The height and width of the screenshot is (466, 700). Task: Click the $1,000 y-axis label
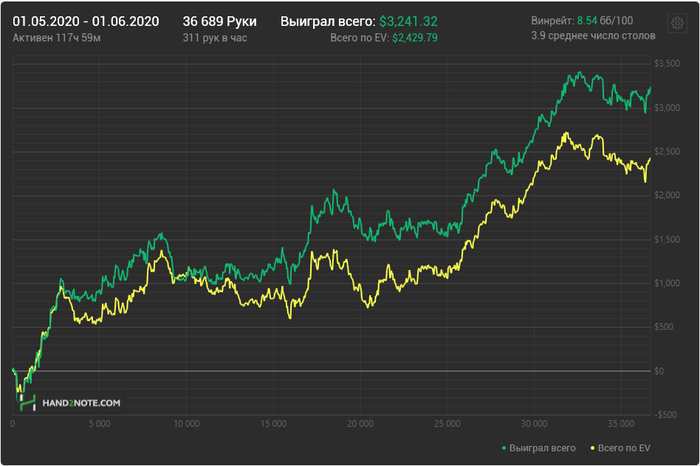click(667, 283)
